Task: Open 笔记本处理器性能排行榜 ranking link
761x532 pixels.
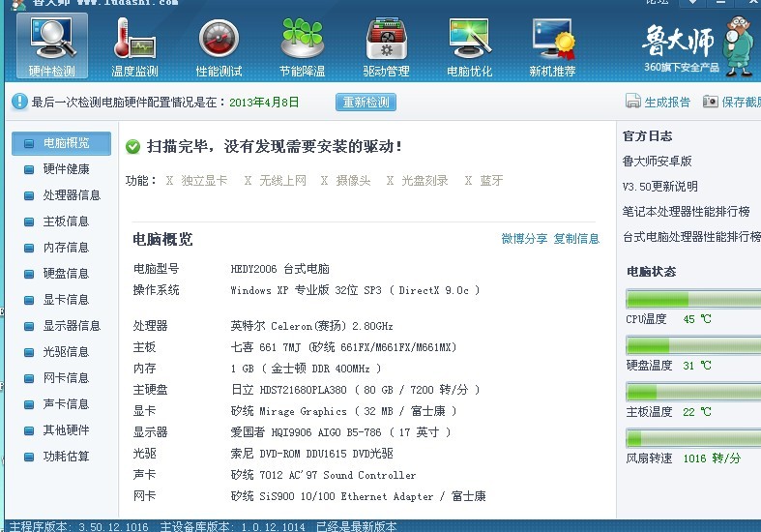Action: tap(687, 212)
